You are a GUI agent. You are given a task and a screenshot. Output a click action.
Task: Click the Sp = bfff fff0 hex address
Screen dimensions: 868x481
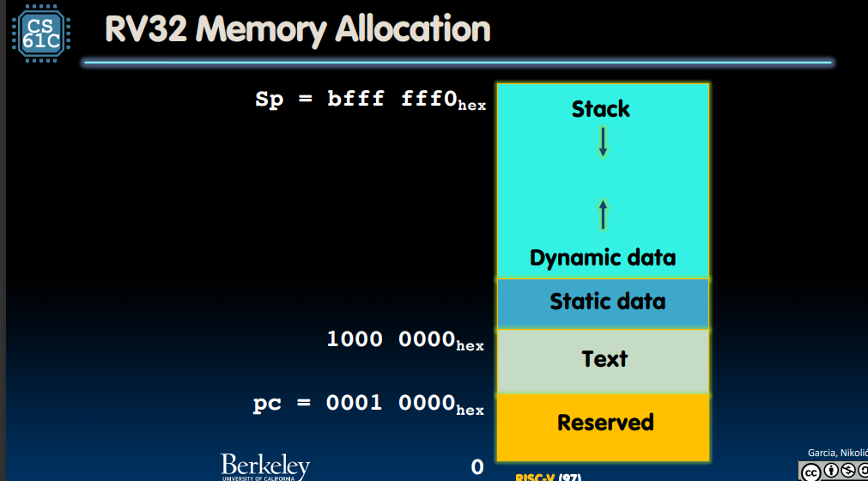[370, 100]
